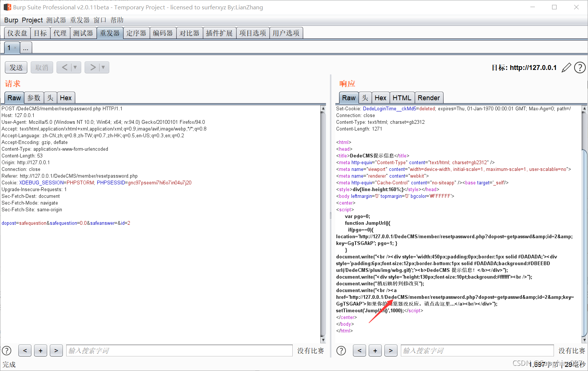
Task: Open the help icon beside target
Action: pyautogui.click(x=580, y=68)
